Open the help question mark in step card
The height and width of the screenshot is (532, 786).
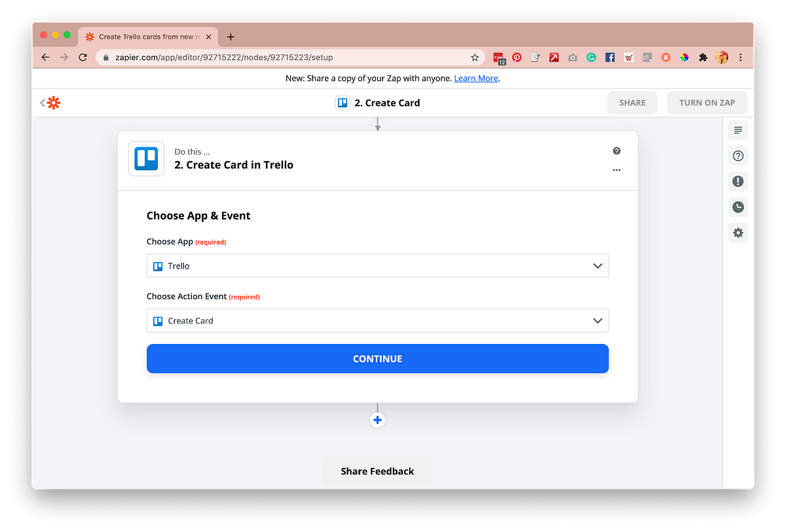pos(616,151)
